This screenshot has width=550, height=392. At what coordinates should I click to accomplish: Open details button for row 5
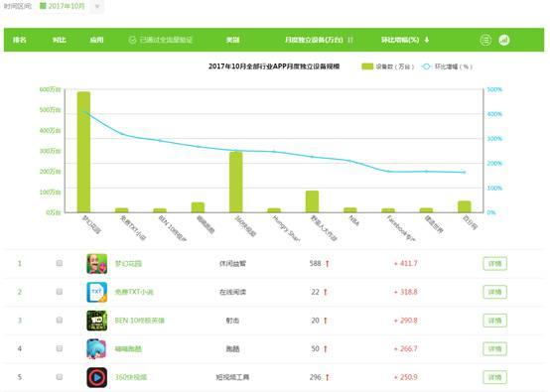click(x=495, y=377)
